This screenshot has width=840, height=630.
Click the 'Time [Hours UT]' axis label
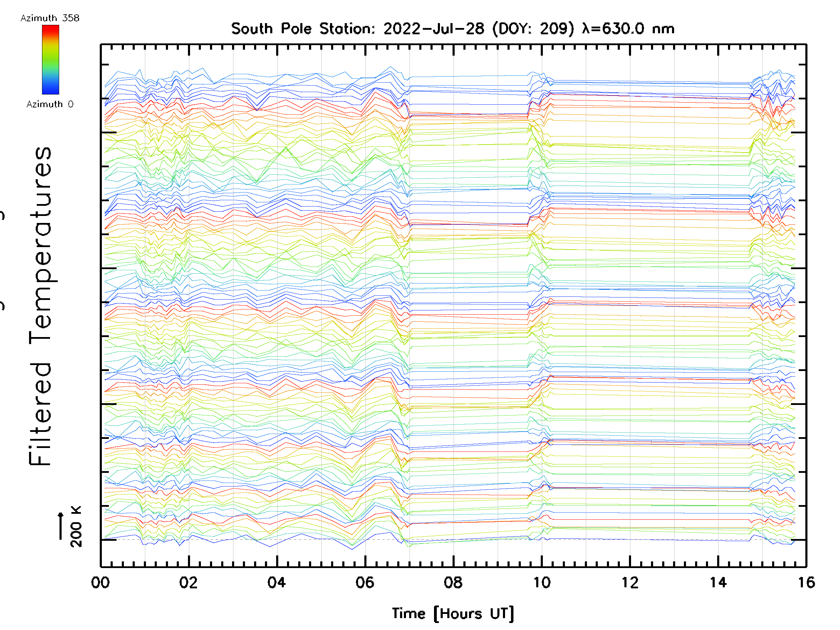(453, 613)
